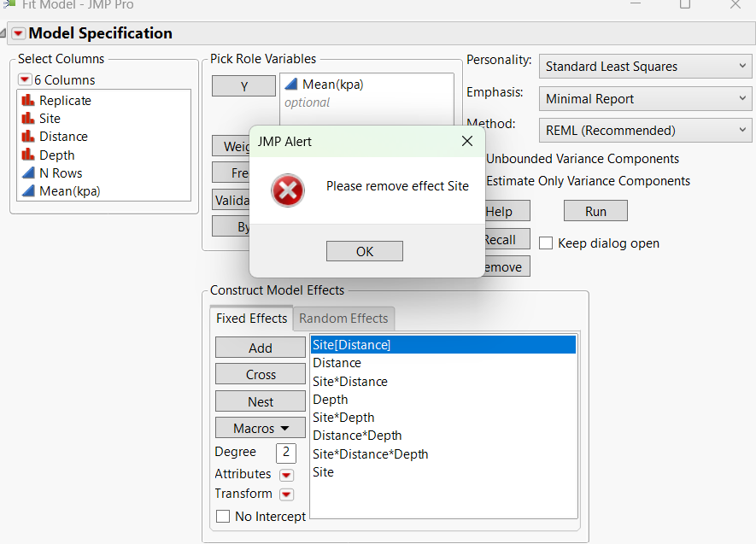Click the Recall button
This screenshot has width=756, height=544.
click(x=507, y=239)
